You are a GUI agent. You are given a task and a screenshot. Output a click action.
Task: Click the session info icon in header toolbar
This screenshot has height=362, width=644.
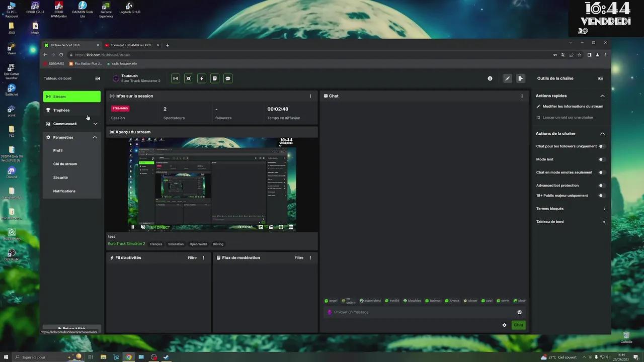click(x=176, y=78)
